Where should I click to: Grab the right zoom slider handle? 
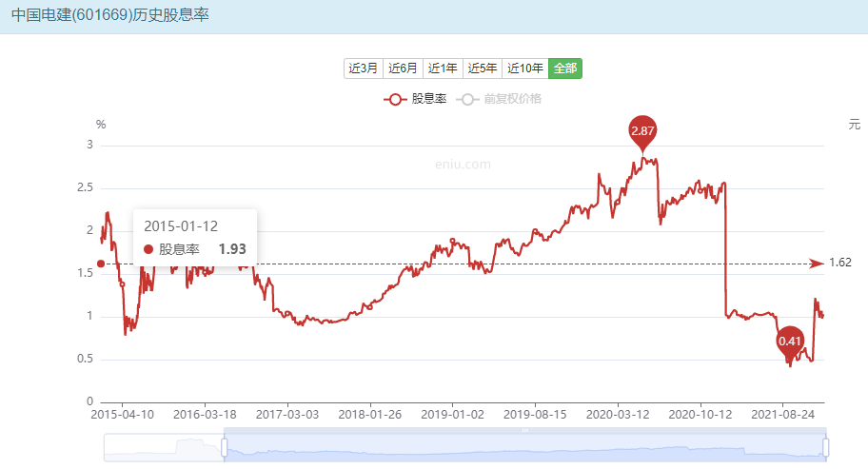pos(825,447)
